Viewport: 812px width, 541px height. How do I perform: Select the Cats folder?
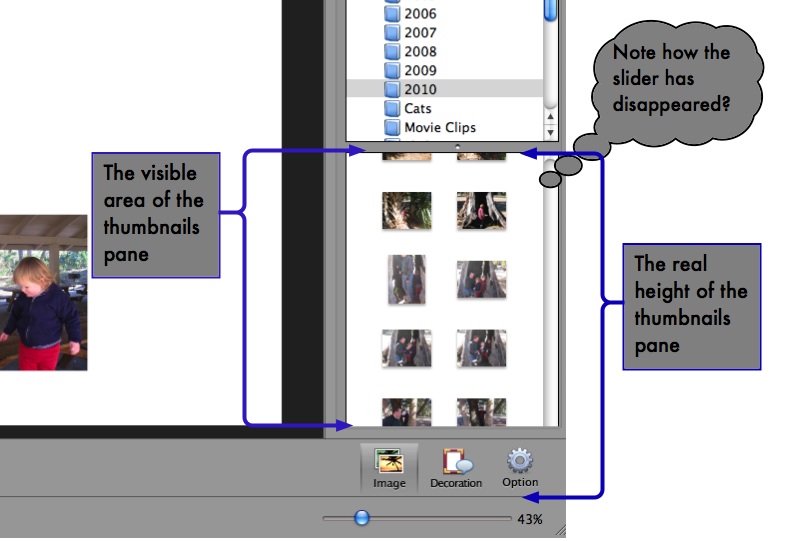pyautogui.click(x=444, y=108)
